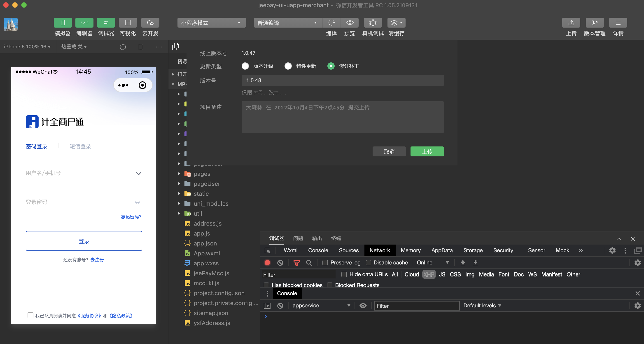Image resolution: width=644 pixels, height=344 pixels.
Task: Click the element inspector arrow icon
Action: pyautogui.click(x=268, y=250)
